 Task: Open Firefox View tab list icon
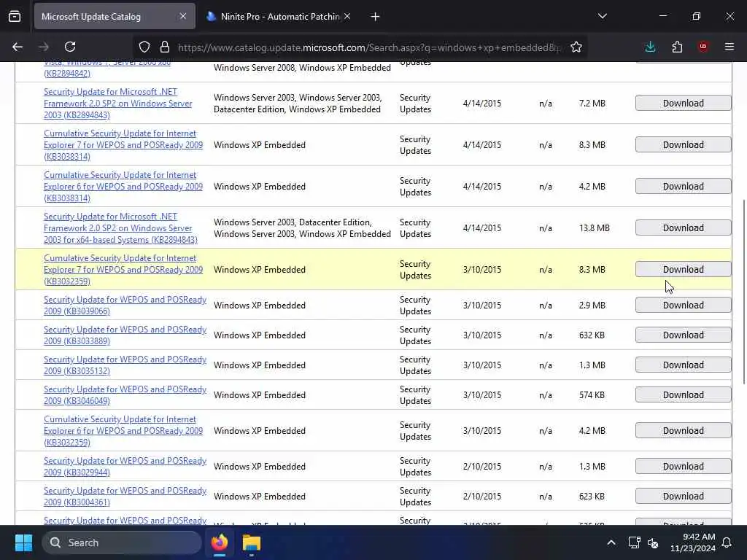click(x=15, y=17)
